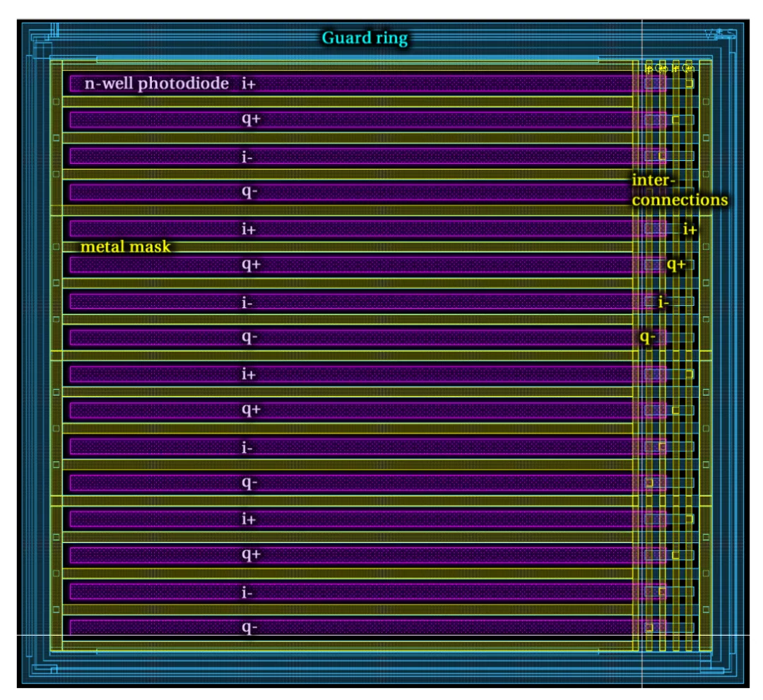Image resolution: width=763 pixels, height=700 pixels.
Task: Select the topmost "i+" photodiode strip label
Action: pos(249,83)
